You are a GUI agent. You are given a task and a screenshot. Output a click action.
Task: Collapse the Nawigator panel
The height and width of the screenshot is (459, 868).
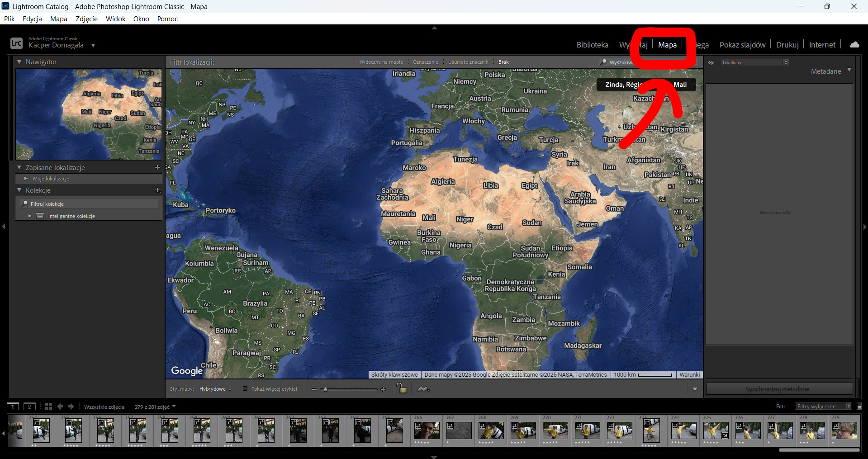tap(19, 62)
